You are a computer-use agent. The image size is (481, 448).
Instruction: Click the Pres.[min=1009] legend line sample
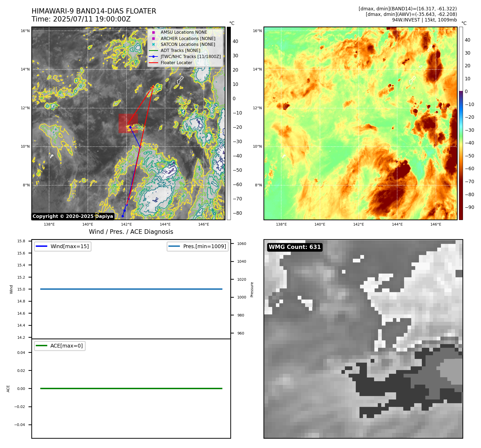pos(174,246)
